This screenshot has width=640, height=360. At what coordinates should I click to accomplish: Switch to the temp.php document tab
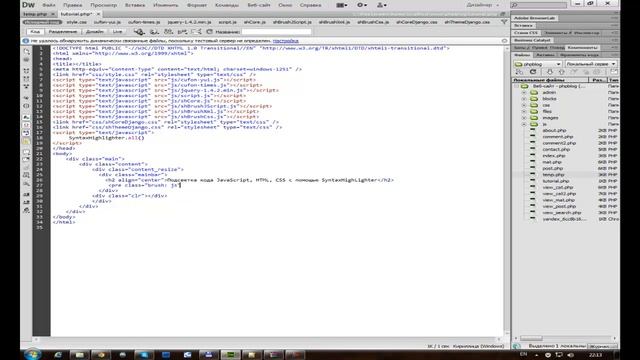(x=35, y=14)
